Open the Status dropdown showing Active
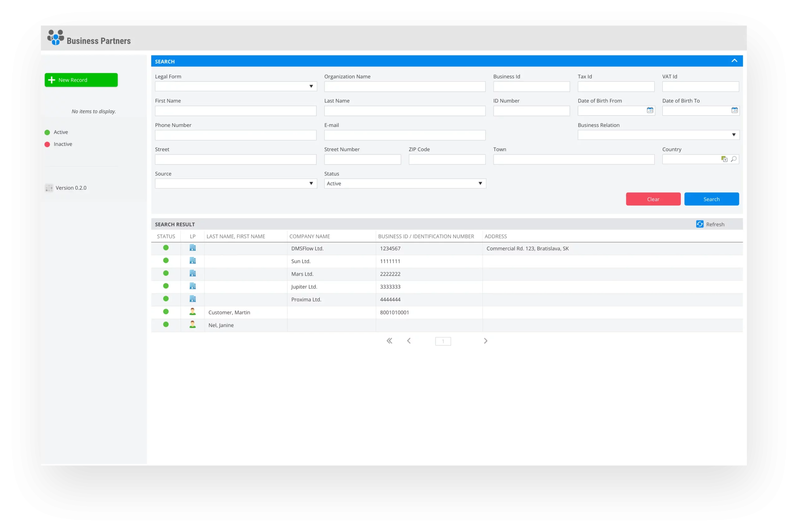This screenshot has height=532, width=798. point(405,184)
